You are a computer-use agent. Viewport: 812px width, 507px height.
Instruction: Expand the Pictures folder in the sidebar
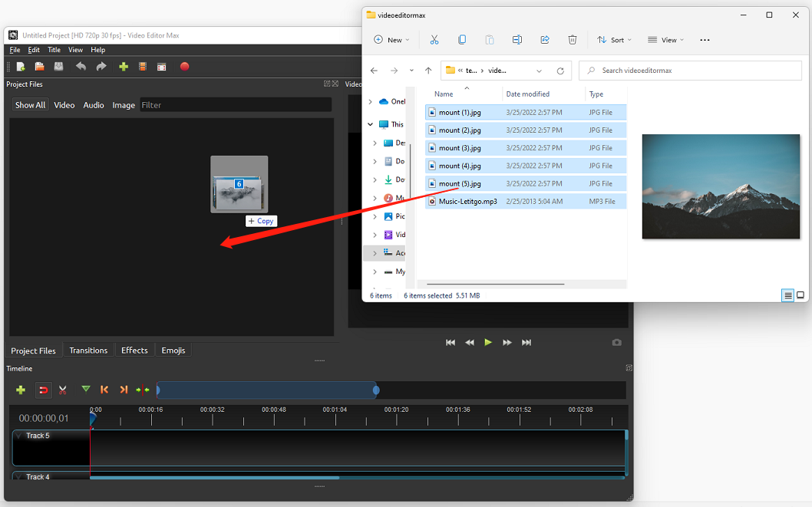tap(375, 216)
